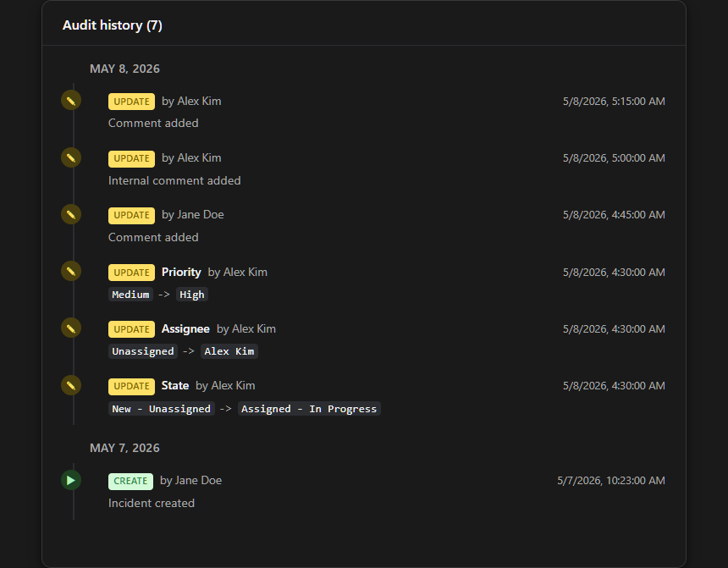Click UPDATE badge on 5:15:00 AM entry
The image size is (728, 568).
tap(131, 102)
